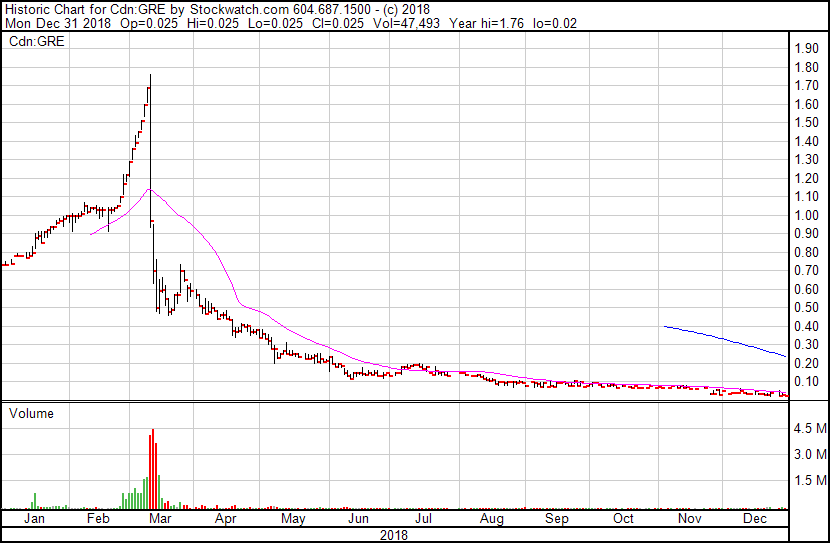This screenshot has height=543, width=830.
Task: Click the tallest red volume bar in March
Action: pyautogui.click(x=152, y=469)
